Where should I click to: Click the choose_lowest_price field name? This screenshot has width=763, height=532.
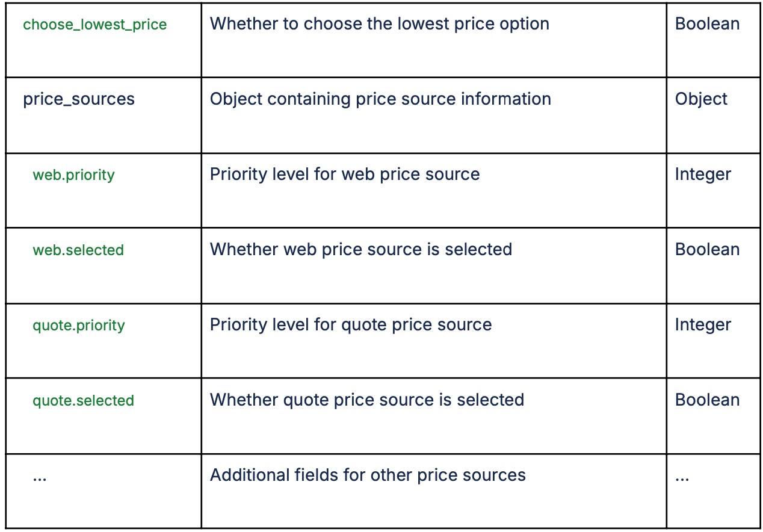point(95,25)
